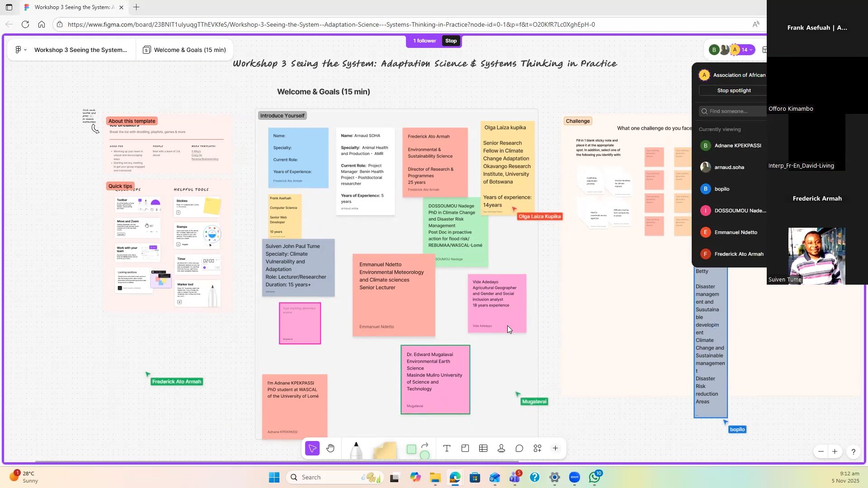
Task: Pick the sticky note tool
Action: pos(385,450)
